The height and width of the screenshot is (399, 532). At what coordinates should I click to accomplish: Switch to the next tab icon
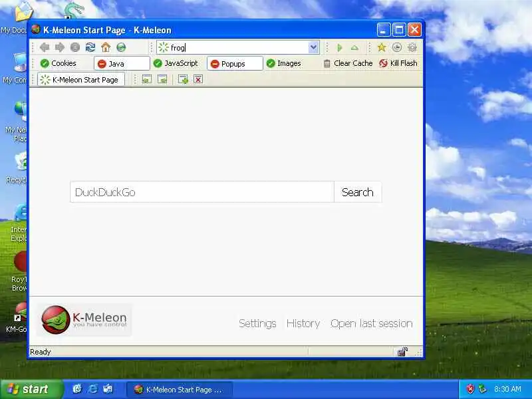(162, 80)
